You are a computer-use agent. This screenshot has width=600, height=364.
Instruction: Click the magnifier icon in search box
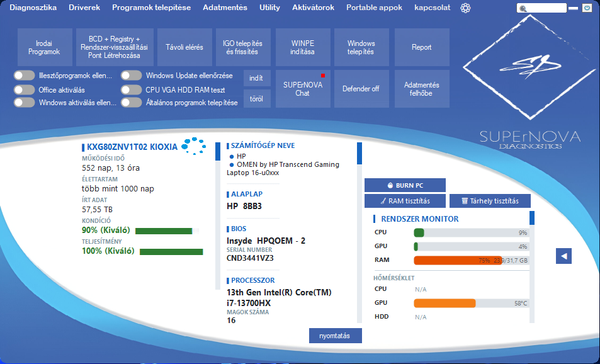click(522, 9)
